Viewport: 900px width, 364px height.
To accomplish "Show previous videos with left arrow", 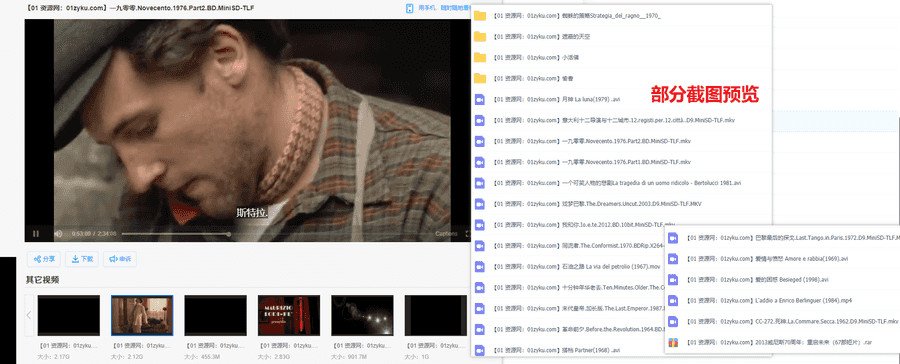I will (29, 315).
